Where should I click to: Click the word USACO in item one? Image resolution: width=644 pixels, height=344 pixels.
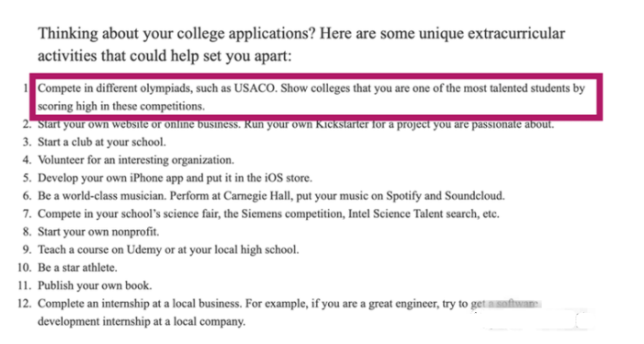pos(254,89)
